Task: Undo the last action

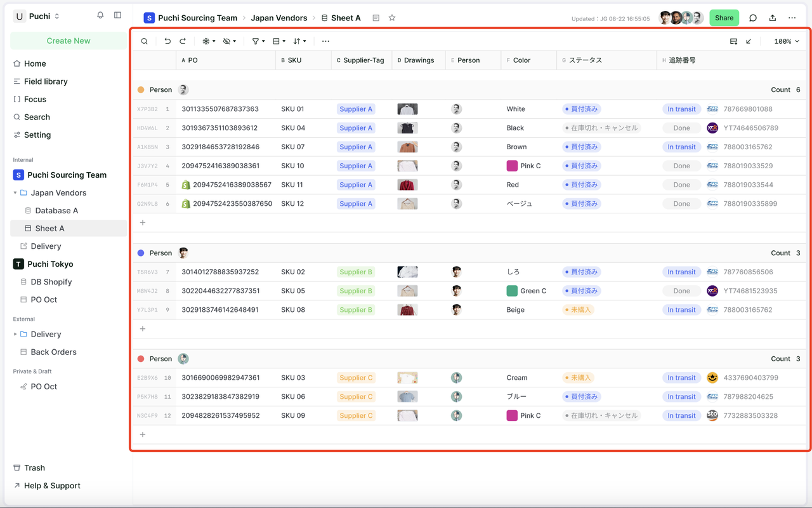Action: pyautogui.click(x=167, y=41)
